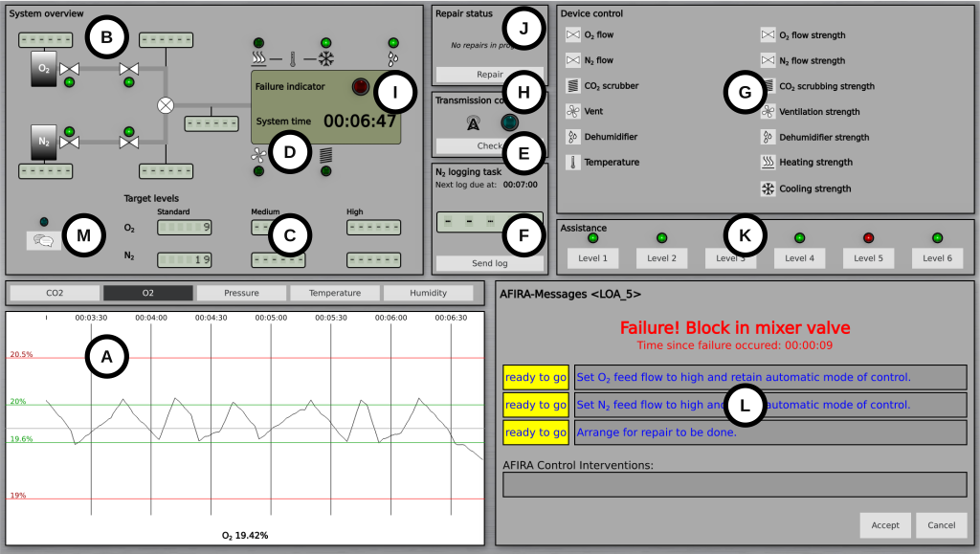
Task: Click the 'O₂ 19.42%' readout below the graph
Action: coord(245,536)
